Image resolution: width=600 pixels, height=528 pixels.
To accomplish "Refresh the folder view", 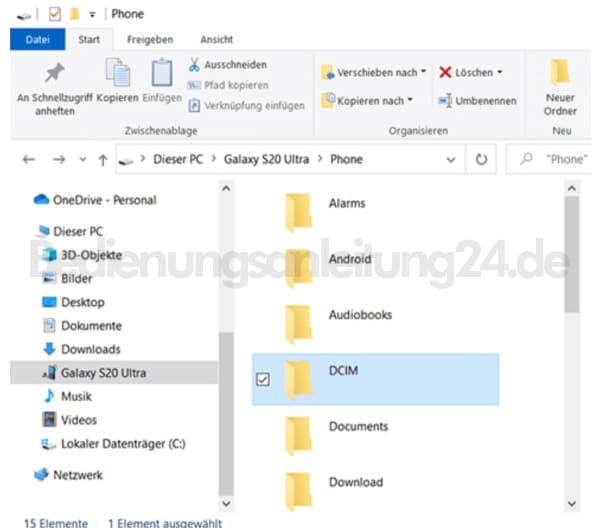I will tap(481, 159).
